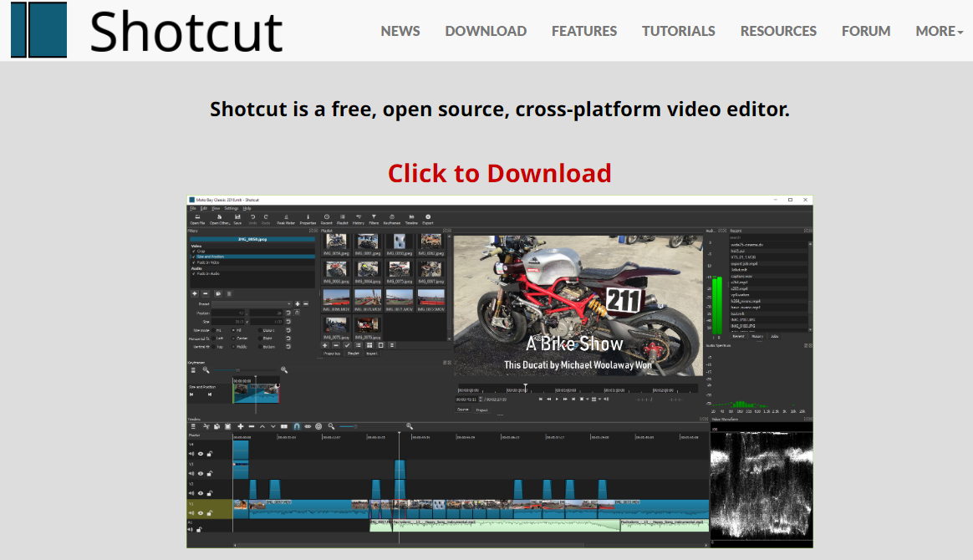Click the Playlist toolbar icon
The image size is (973, 560).
coord(343,219)
